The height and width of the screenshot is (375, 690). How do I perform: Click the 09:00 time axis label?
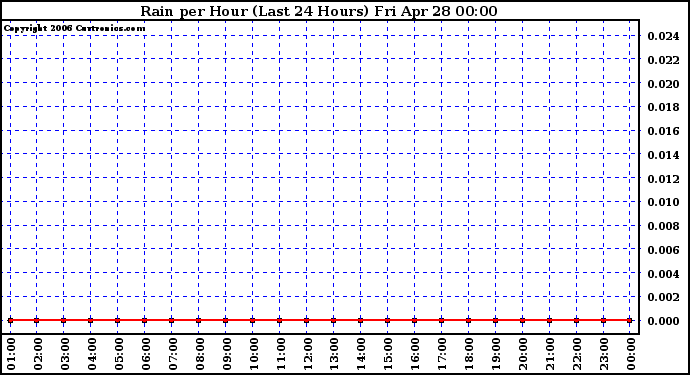tap(227, 354)
